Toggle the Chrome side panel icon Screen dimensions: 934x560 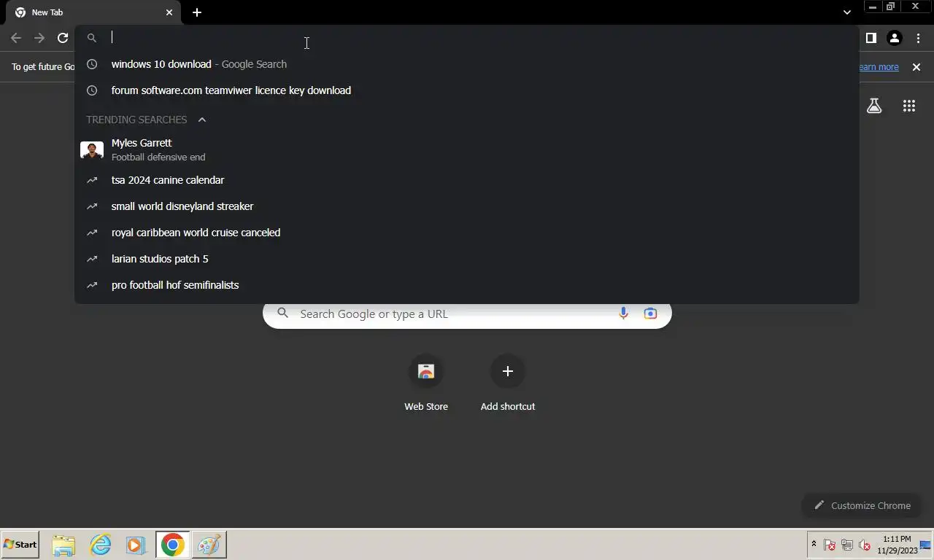tap(871, 38)
